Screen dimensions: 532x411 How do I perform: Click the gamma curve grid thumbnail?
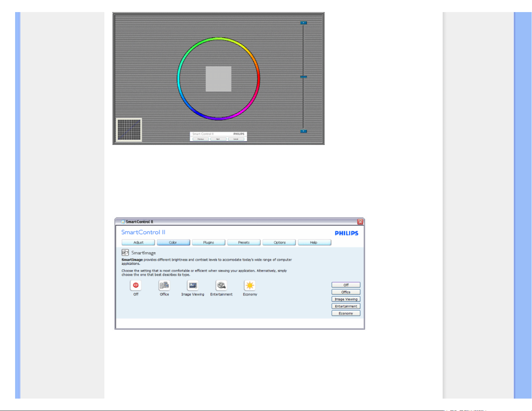[129, 130]
